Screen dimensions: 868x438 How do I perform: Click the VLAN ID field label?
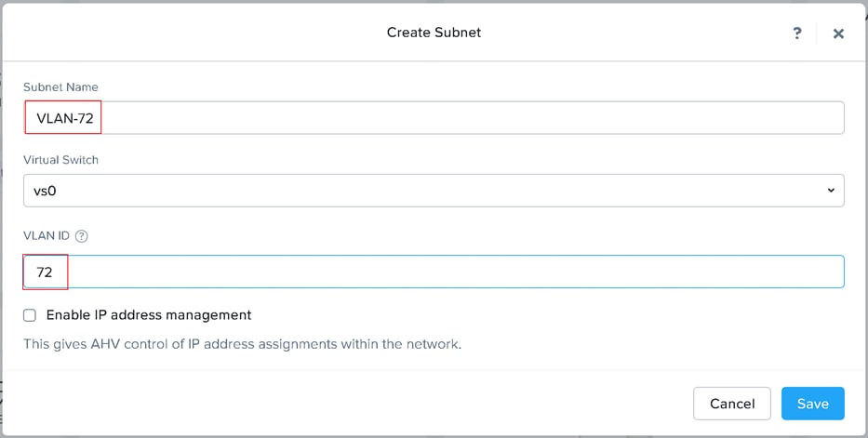[47, 236]
